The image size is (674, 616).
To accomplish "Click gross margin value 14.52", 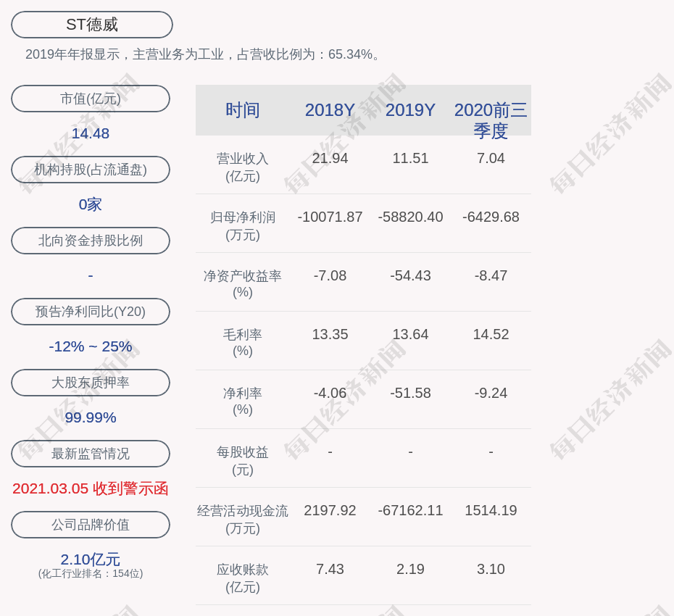I will tap(491, 334).
